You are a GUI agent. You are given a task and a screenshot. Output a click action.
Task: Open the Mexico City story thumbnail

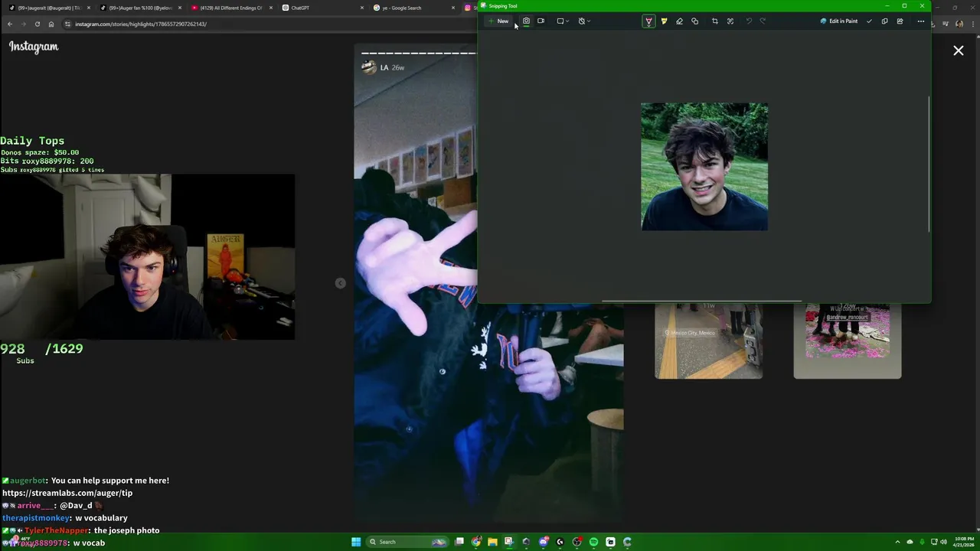[x=709, y=341]
